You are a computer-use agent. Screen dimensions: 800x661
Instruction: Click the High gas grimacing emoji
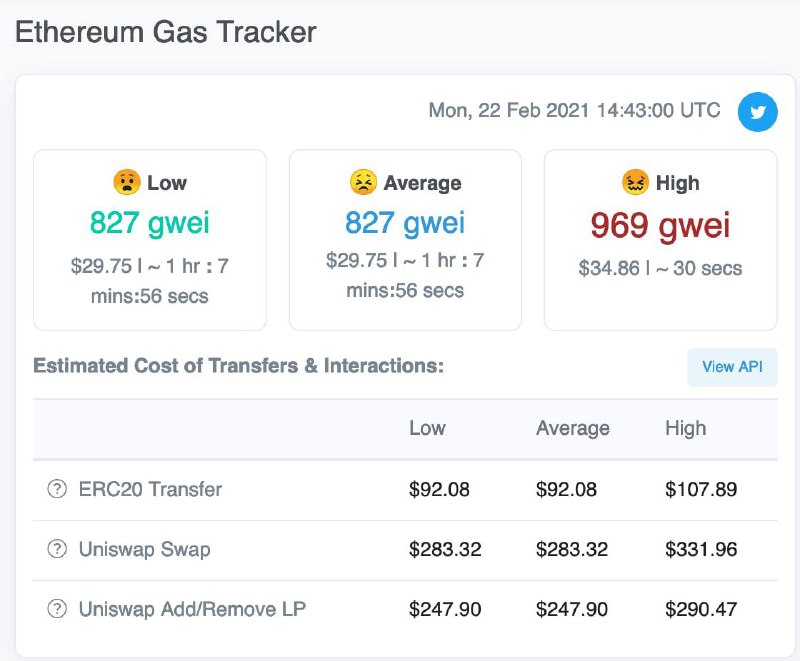[x=635, y=182]
